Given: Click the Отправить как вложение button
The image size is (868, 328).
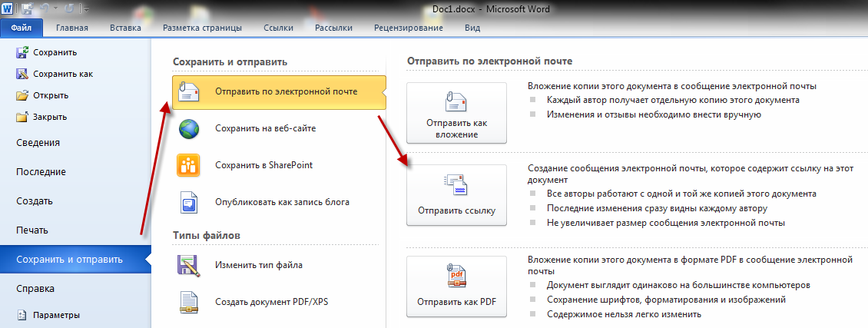Looking at the screenshot, I should tap(457, 114).
